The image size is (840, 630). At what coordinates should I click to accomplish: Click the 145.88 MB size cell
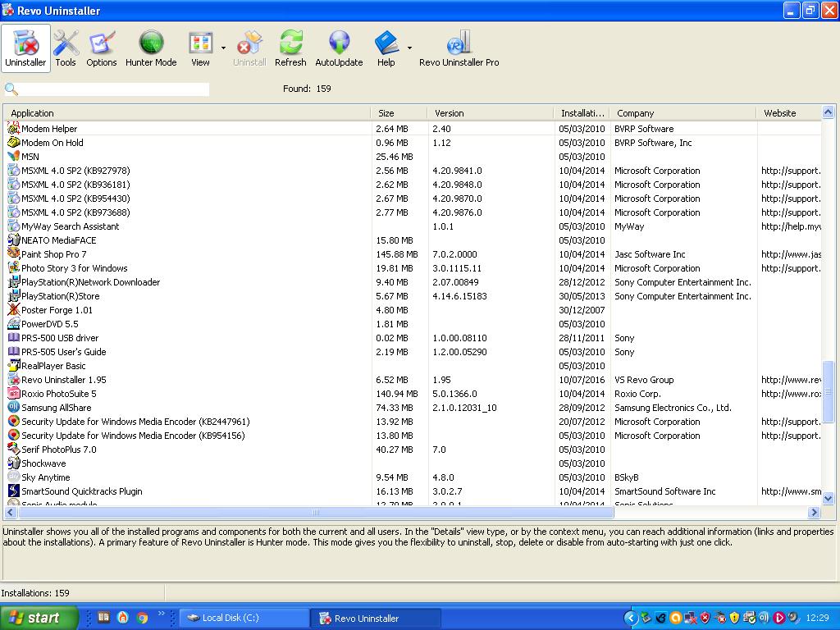pyautogui.click(x=397, y=254)
